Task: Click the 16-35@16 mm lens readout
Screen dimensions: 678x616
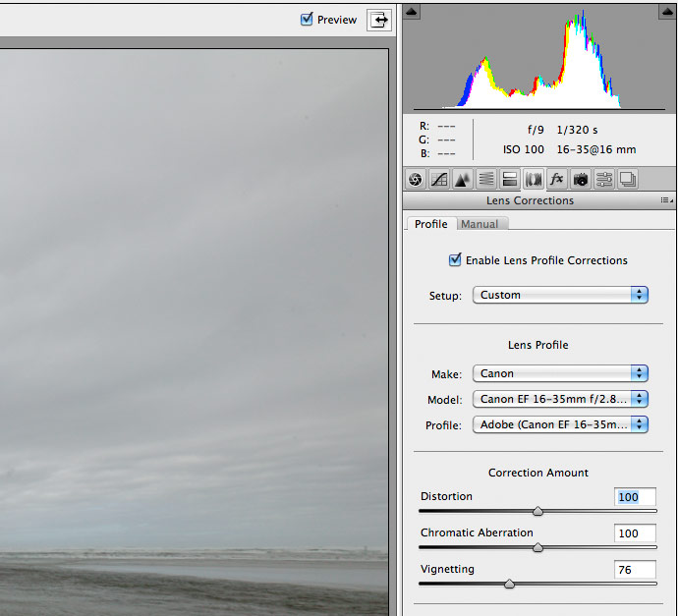Action: [x=595, y=149]
